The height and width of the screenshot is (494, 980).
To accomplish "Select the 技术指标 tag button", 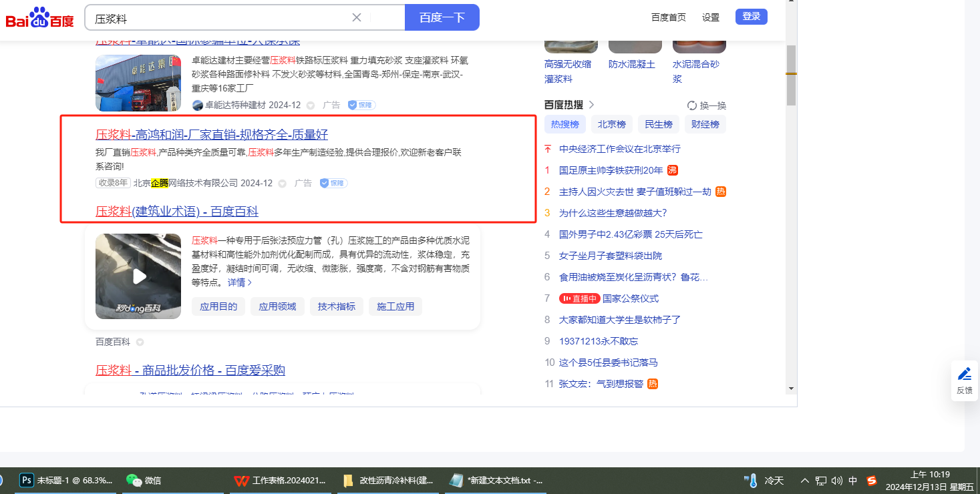I will pyautogui.click(x=337, y=306).
